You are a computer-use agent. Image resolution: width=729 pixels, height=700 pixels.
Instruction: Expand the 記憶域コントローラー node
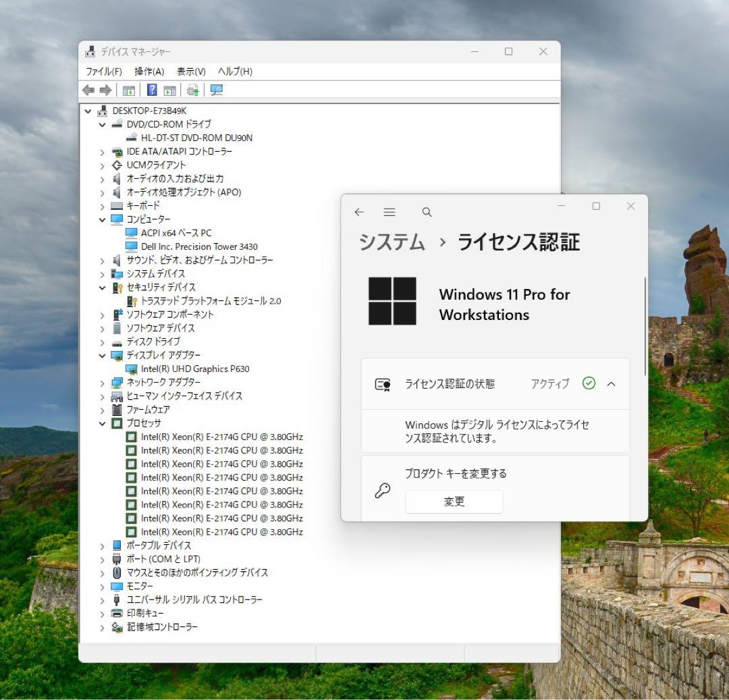tap(103, 628)
